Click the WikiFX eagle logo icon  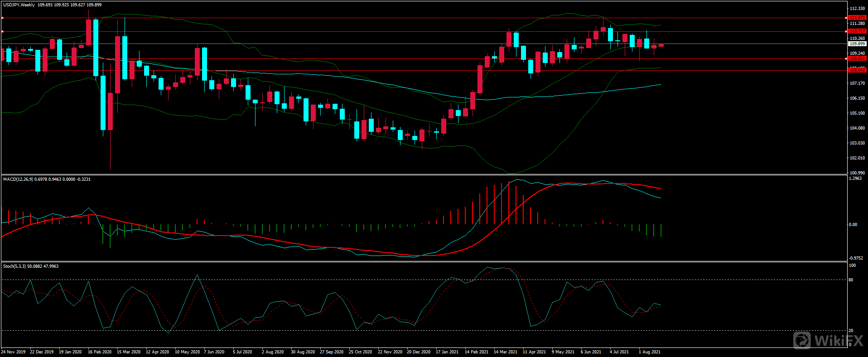[x=802, y=340]
